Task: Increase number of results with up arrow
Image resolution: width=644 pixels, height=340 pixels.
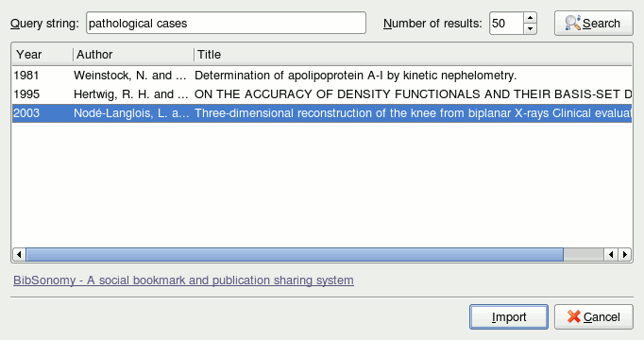Action: coord(531,18)
